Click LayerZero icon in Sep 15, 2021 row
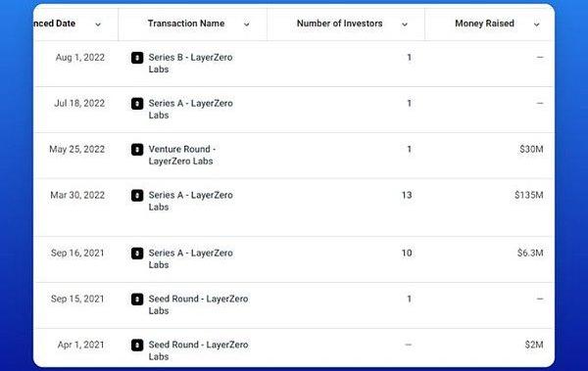588x371 pixels. tap(137, 299)
